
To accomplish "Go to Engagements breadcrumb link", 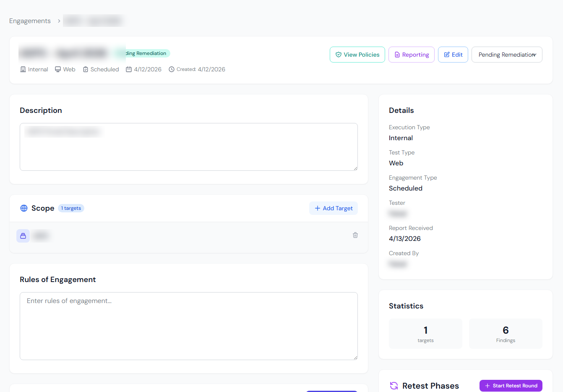I will [x=30, y=21].
